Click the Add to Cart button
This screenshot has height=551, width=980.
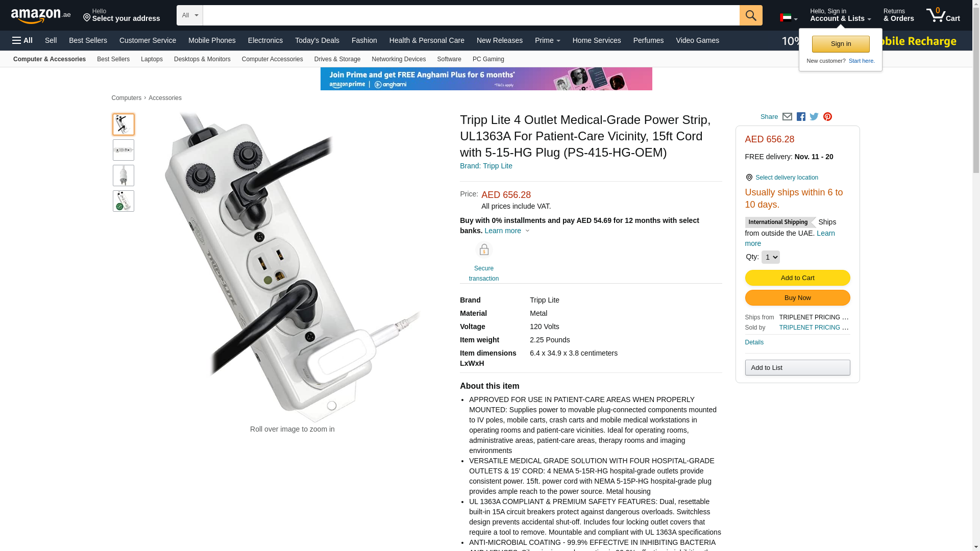[797, 278]
